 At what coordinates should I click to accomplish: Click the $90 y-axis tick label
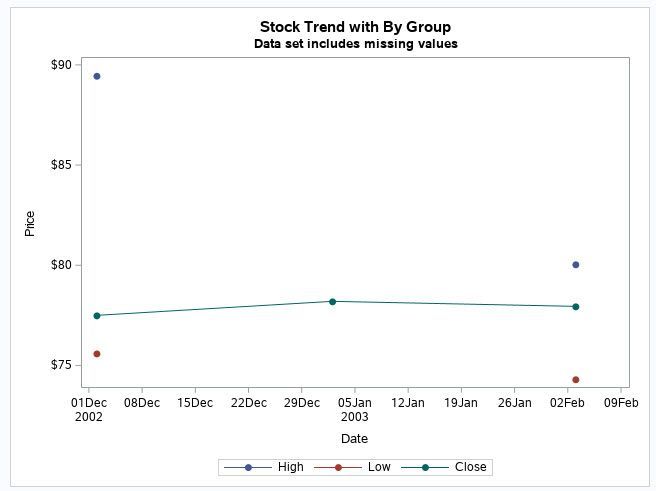tap(61, 65)
